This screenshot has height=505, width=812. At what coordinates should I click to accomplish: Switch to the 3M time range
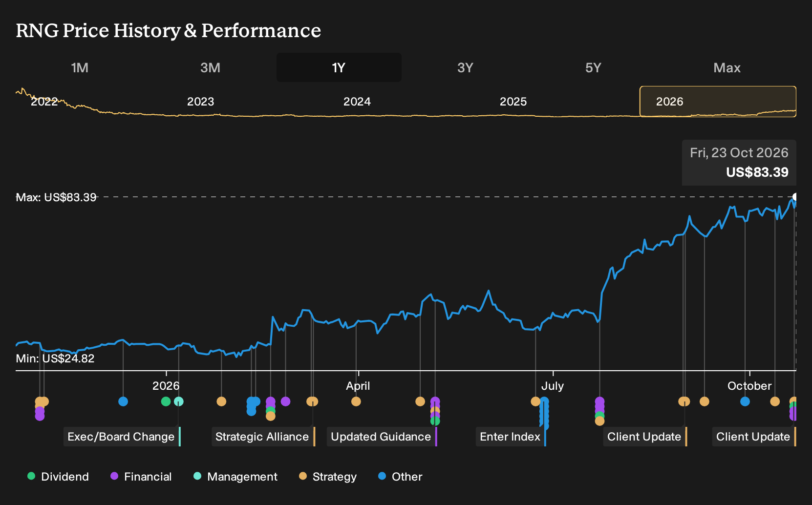pyautogui.click(x=210, y=67)
